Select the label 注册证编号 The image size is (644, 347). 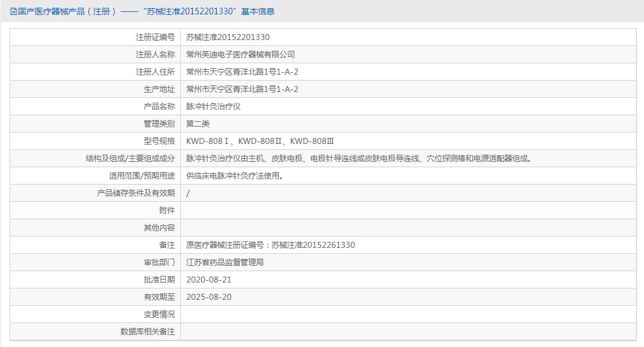tap(155, 38)
